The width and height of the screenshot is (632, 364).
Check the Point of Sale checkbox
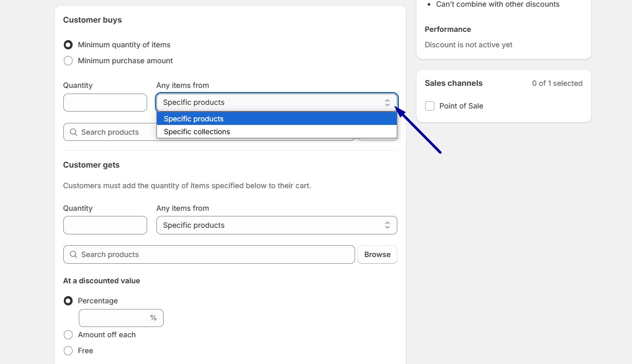[430, 106]
